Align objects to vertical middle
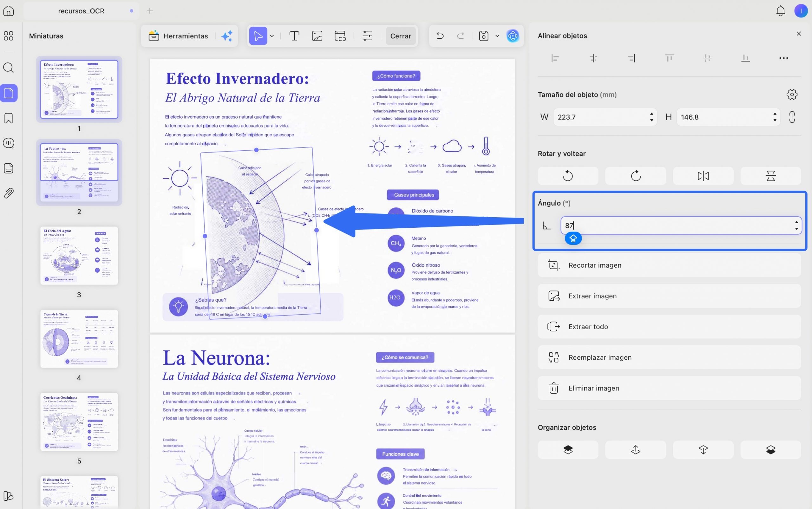 coord(707,58)
